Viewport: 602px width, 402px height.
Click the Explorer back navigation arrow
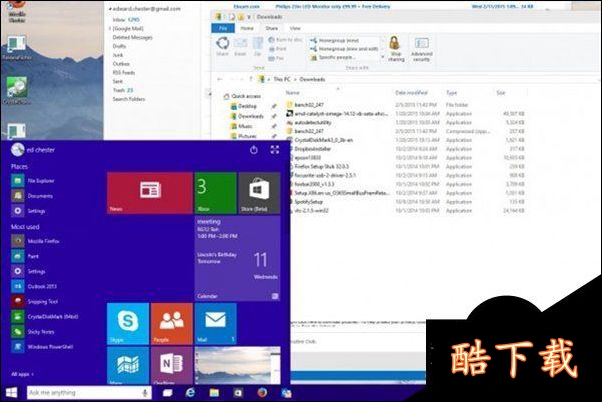tap(220, 79)
